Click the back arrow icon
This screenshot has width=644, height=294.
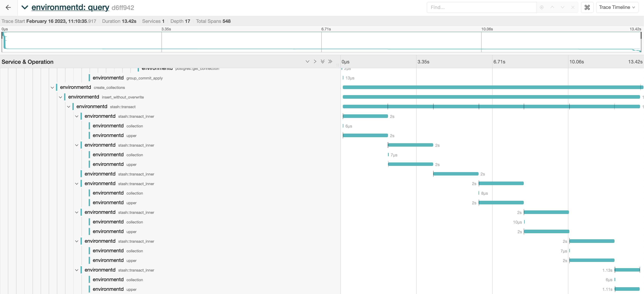[8, 8]
